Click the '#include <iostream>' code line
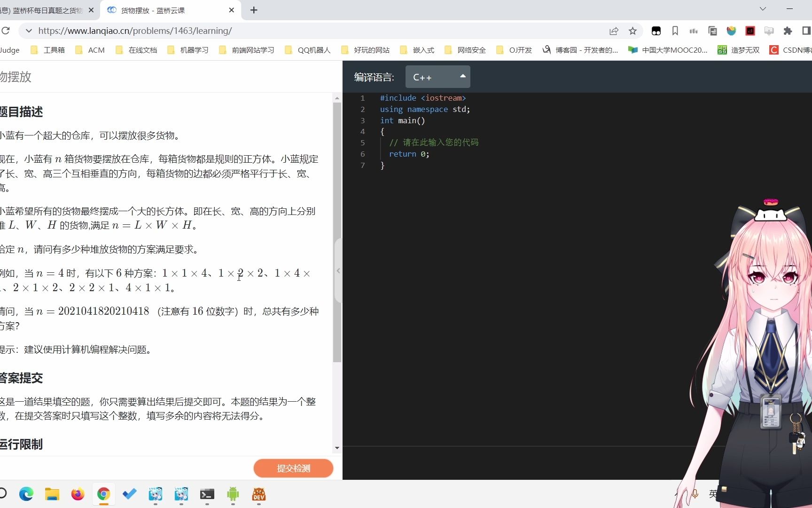Image resolution: width=812 pixels, height=508 pixels. [x=423, y=98]
